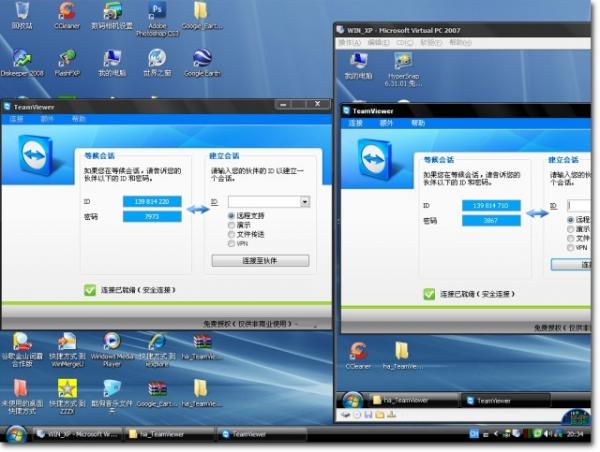Open 额外 menu in host TeamViewer
The image size is (600, 452).
coord(47,119)
